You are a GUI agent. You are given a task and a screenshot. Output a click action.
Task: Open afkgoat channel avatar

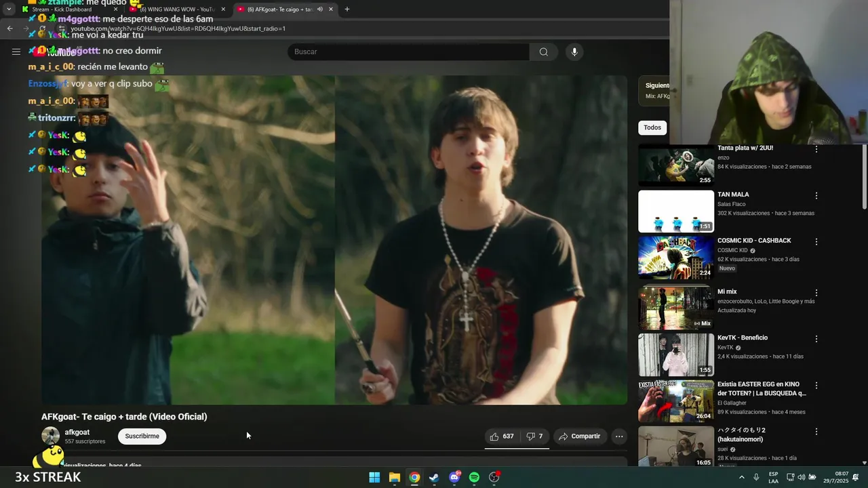(51, 436)
